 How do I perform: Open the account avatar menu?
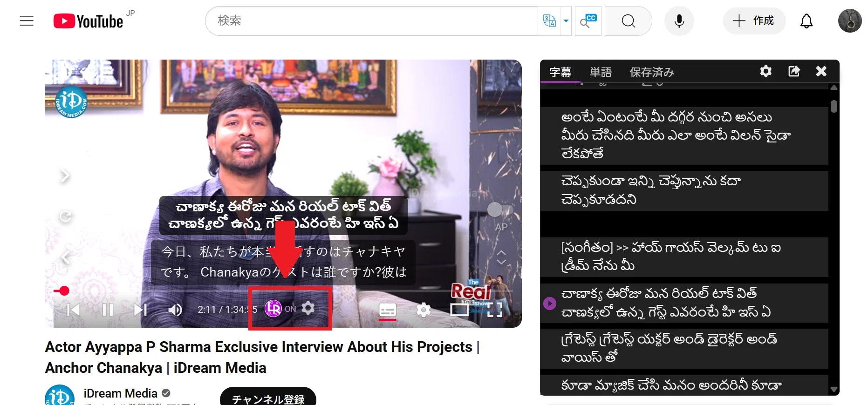pos(850,21)
